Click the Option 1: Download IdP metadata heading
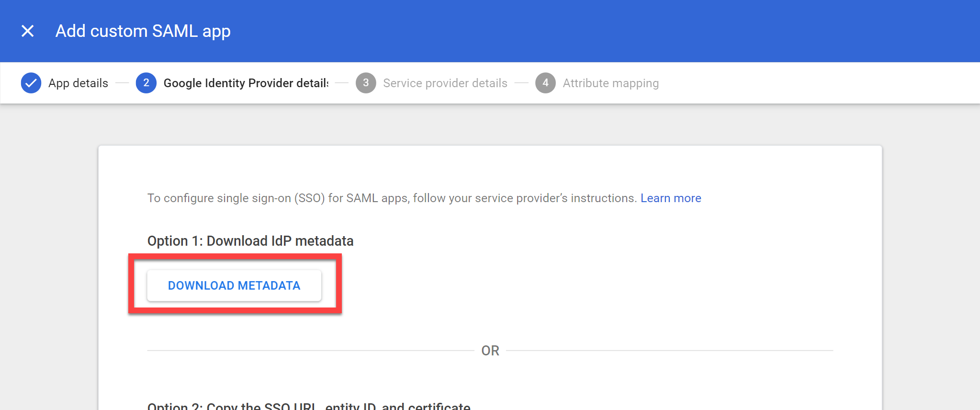Image resolution: width=980 pixels, height=410 pixels. [x=250, y=241]
